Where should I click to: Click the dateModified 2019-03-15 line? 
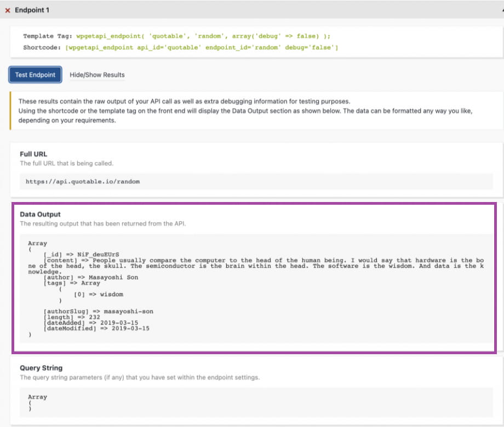pyautogui.click(x=97, y=328)
